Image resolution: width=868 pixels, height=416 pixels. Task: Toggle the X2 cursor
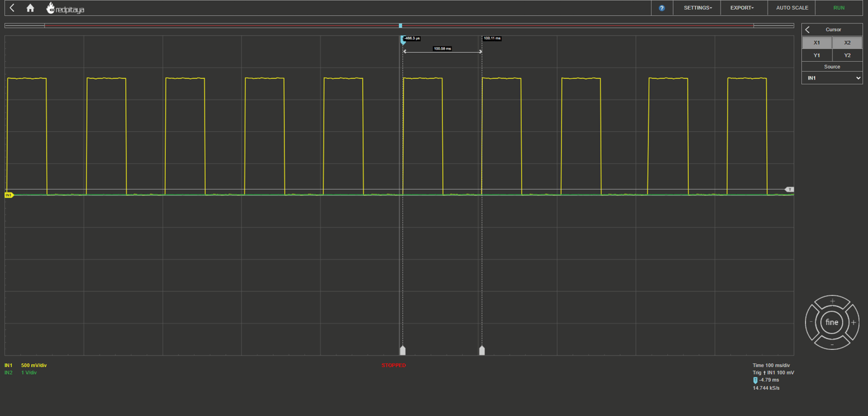[x=847, y=43]
